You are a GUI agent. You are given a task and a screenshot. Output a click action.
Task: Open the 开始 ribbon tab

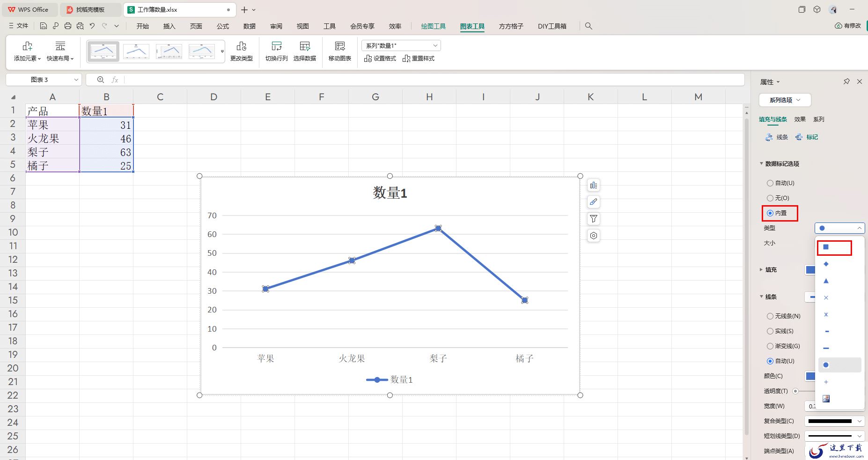tap(142, 26)
